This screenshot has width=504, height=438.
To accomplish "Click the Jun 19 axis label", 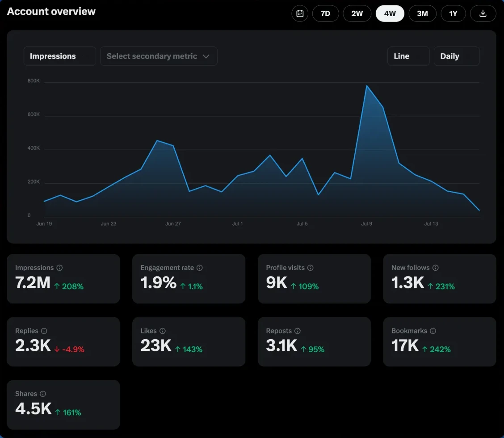I will coord(44,223).
